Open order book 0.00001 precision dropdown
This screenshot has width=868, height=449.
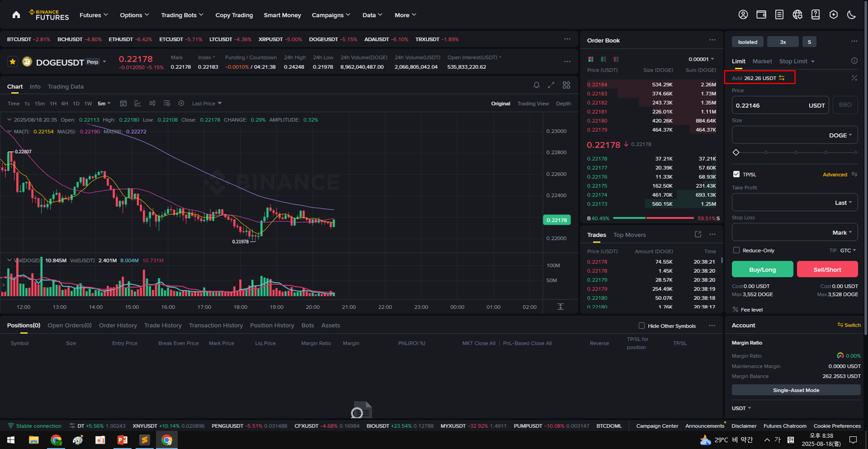701,59
